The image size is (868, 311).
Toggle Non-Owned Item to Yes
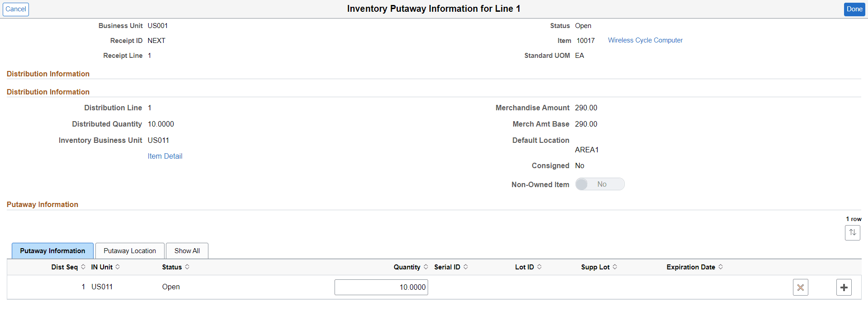600,184
